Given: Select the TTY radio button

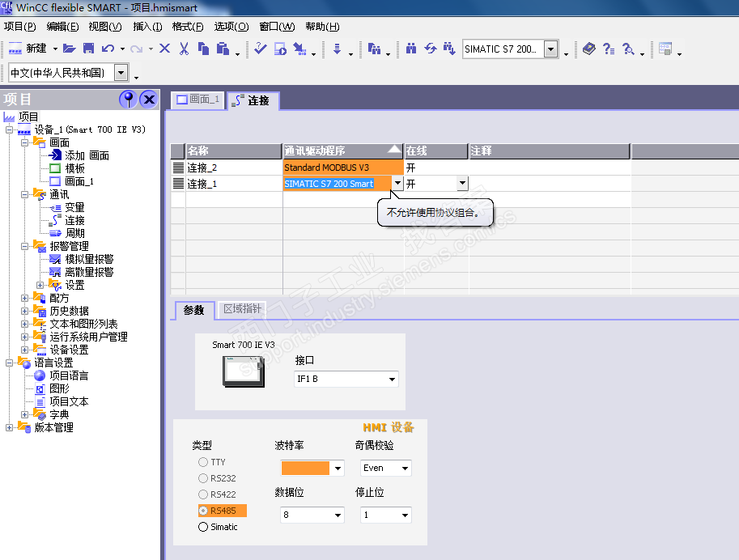Looking at the screenshot, I should pyautogui.click(x=203, y=462).
